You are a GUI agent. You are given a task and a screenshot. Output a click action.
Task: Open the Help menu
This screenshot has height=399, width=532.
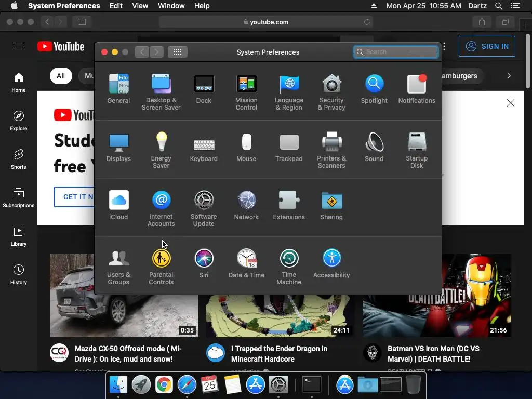(x=202, y=6)
